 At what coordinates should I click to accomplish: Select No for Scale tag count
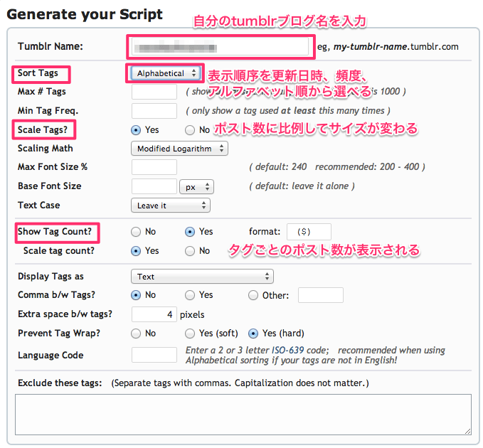[x=190, y=251]
